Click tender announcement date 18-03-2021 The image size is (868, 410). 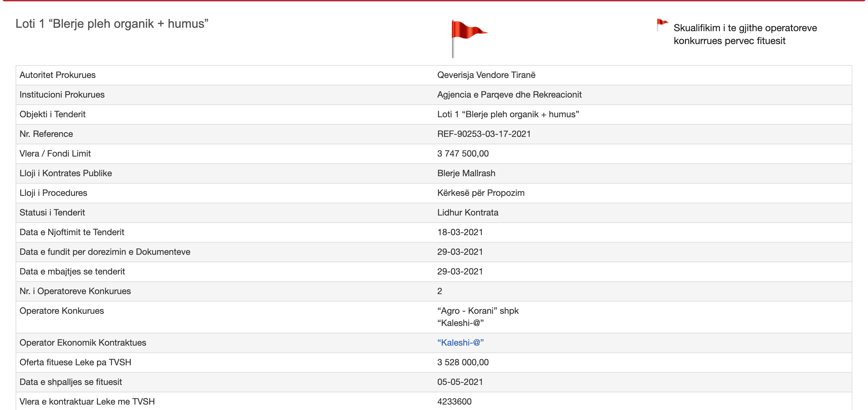click(x=460, y=232)
